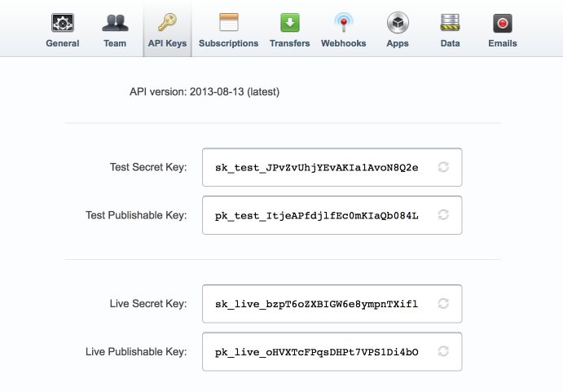Screen dimensions: 563x392
Task: Open the General settings gear icon
Action: point(62,23)
